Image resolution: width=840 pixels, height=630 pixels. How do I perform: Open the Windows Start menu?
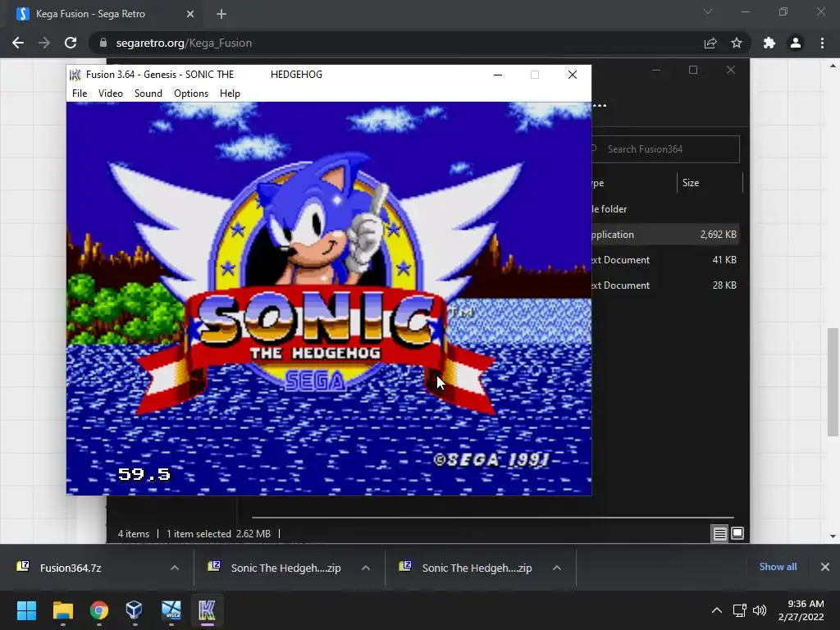[x=26, y=610]
